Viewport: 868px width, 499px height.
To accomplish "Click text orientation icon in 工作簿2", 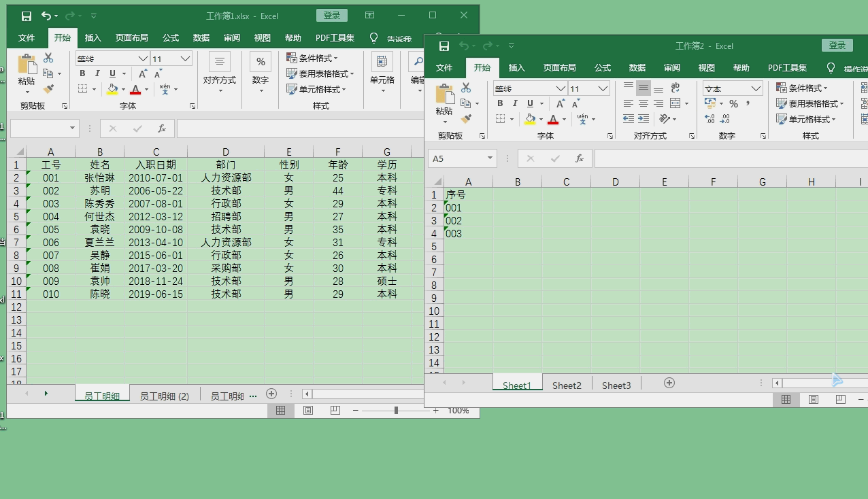I will tap(665, 119).
